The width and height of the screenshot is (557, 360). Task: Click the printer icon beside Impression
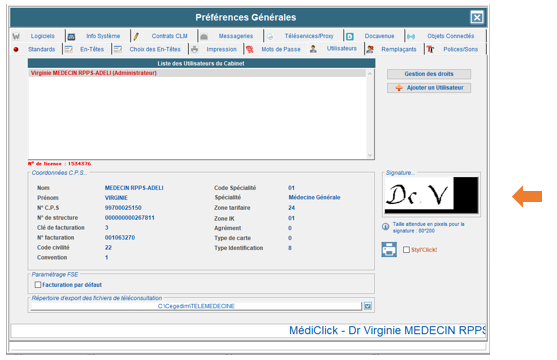click(x=194, y=49)
